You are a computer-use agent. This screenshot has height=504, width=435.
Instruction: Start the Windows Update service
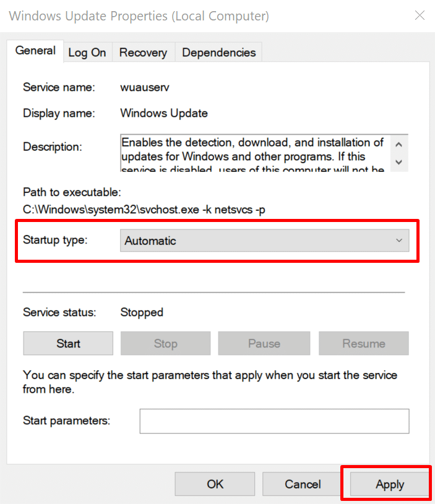tap(68, 344)
